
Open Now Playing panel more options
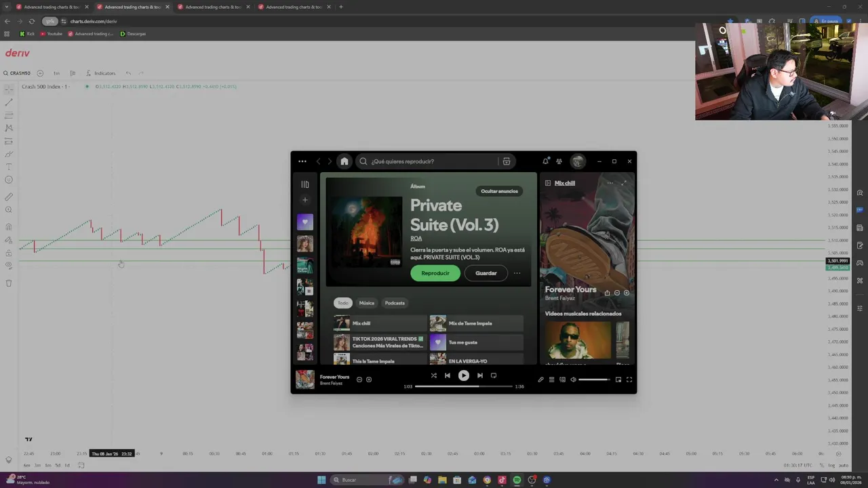610,183
